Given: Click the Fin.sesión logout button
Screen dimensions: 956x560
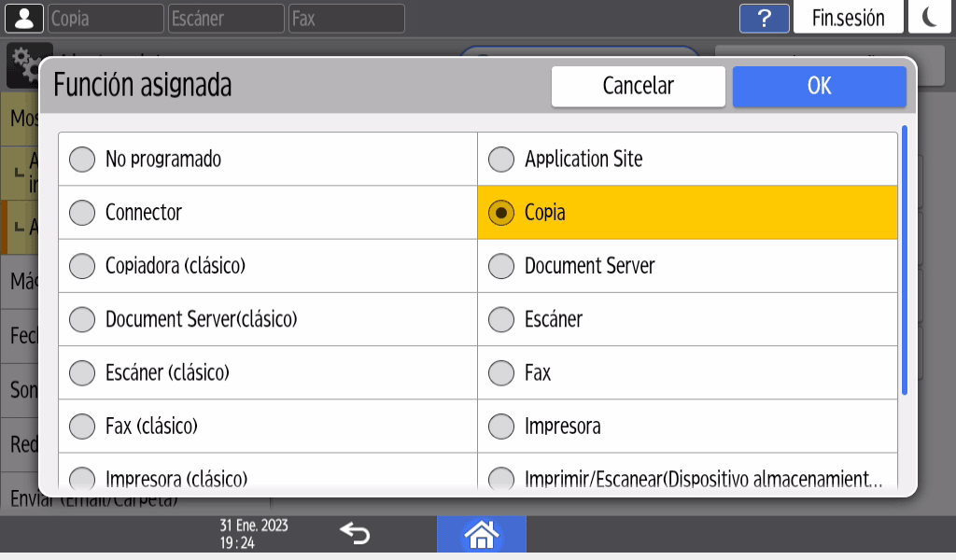Looking at the screenshot, I should click(848, 18).
